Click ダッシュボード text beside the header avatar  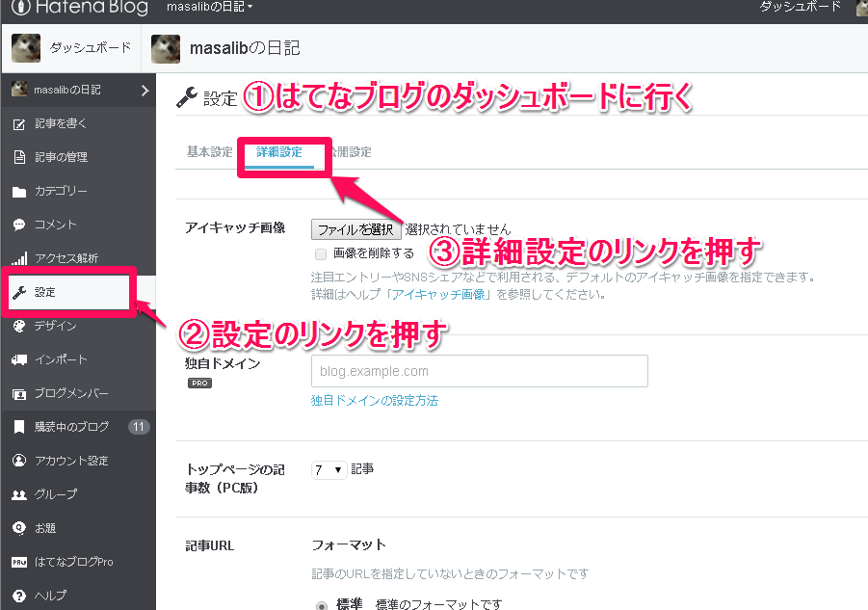pos(91,47)
